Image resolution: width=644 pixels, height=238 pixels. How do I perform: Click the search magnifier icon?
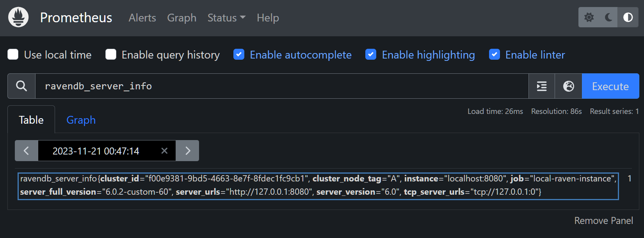pos(21,86)
